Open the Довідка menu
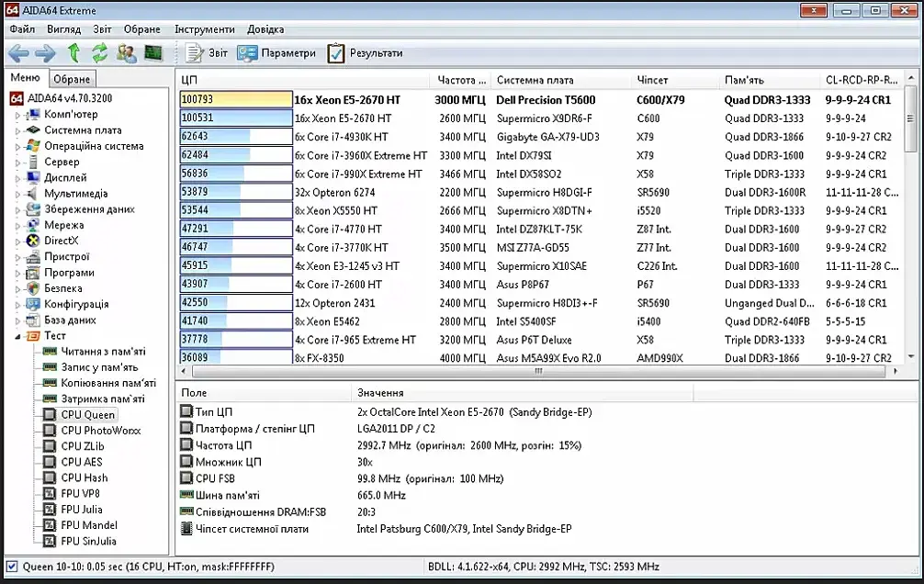This screenshot has width=924, height=584. [x=265, y=28]
